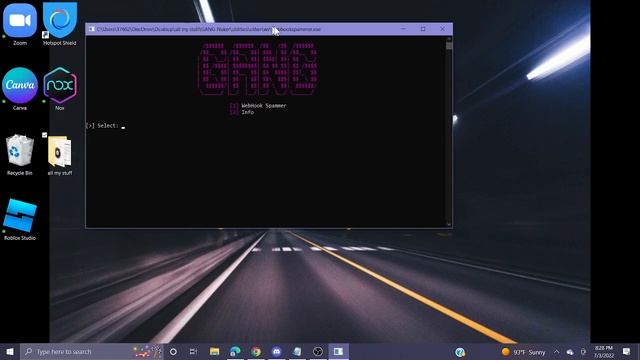Open the OneDrive cloud tray icon
This screenshot has width=640, height=360.
click(570, 352)
